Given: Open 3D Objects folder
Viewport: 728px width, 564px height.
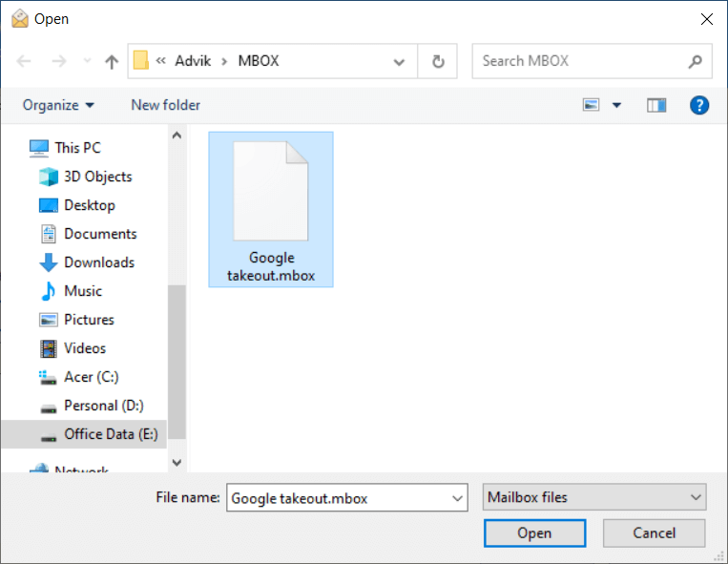Looking at the screenshot, I should pyautogui.click(x=98, y=177).
